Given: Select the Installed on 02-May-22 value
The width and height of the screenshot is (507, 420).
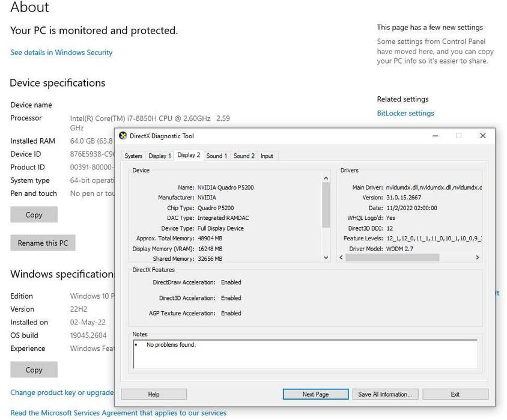Looking at the screenshot, I should pos(88,322).
